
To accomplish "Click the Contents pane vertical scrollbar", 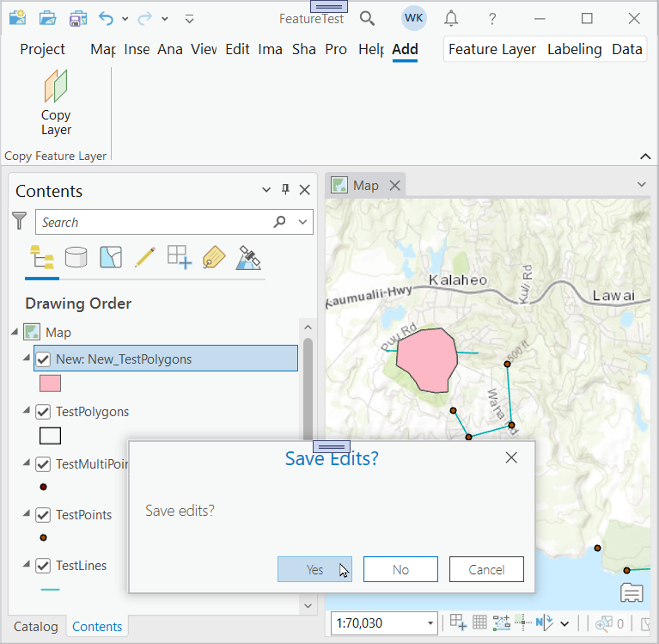I will pos(308,389).
